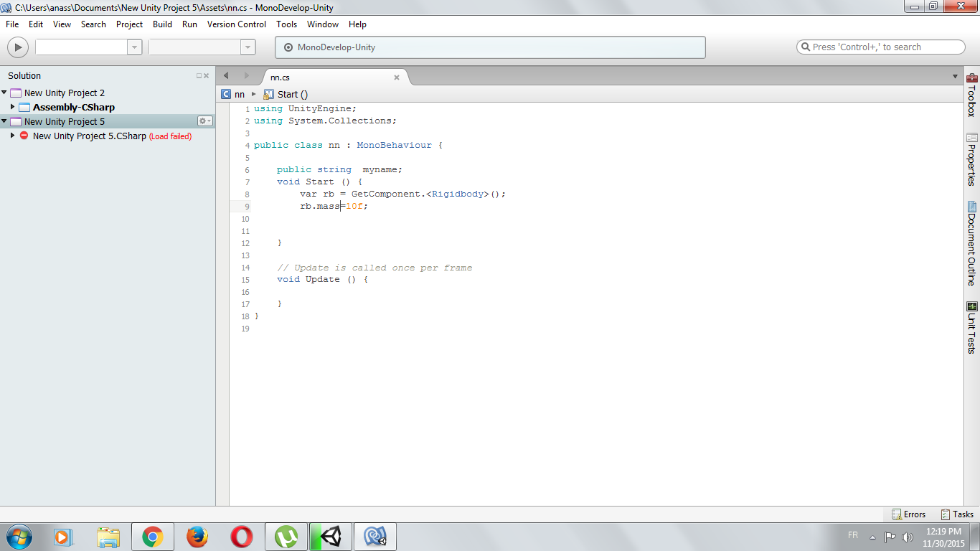Open Windows Explorer from the taskbar
Screen dimensions: 980x551
coord(108,537)
